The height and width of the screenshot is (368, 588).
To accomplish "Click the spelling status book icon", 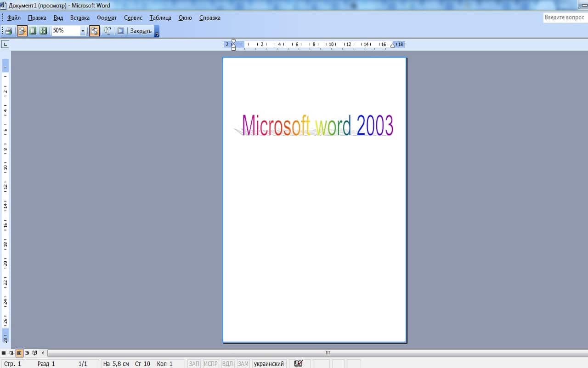I will 298,363.
